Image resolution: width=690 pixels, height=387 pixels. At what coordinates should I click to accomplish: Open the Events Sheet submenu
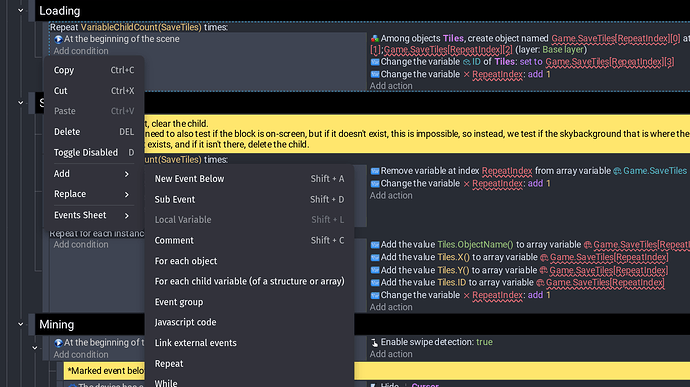point(94,215)
